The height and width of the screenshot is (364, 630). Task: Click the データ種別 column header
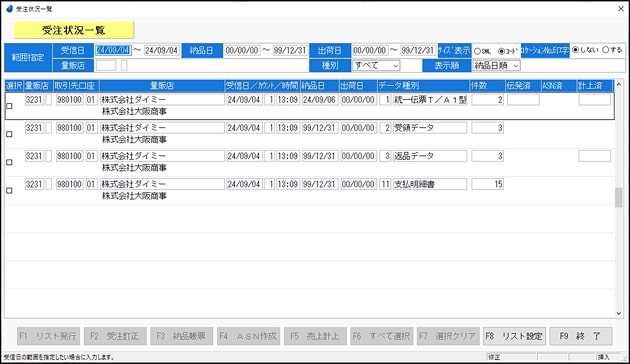[x=423, y=86]
